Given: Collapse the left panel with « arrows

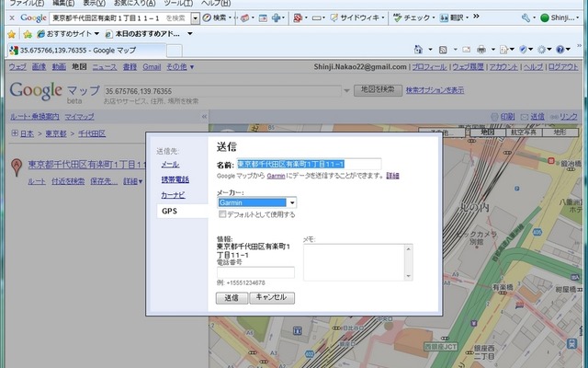Looking at the screenshot, I should (204, 117).
